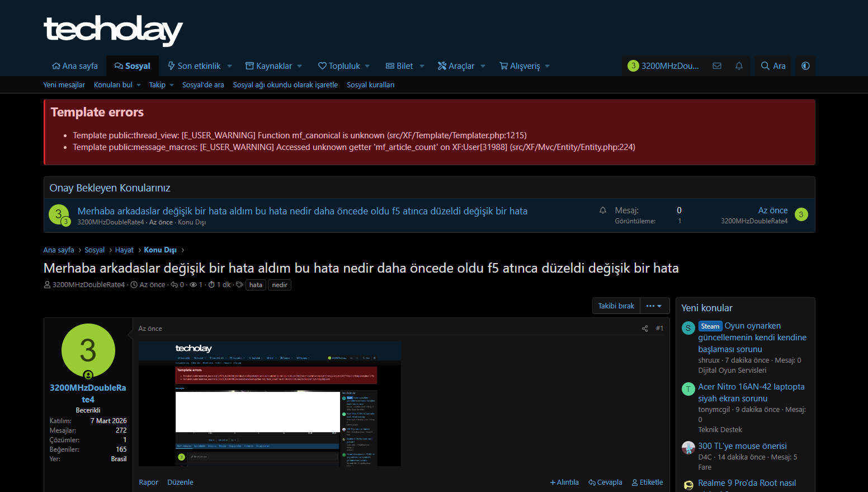Viewport: 868px width, 492px height.
Task: Select the Sosyal navigation tab
Action: (x=133, y=65)
